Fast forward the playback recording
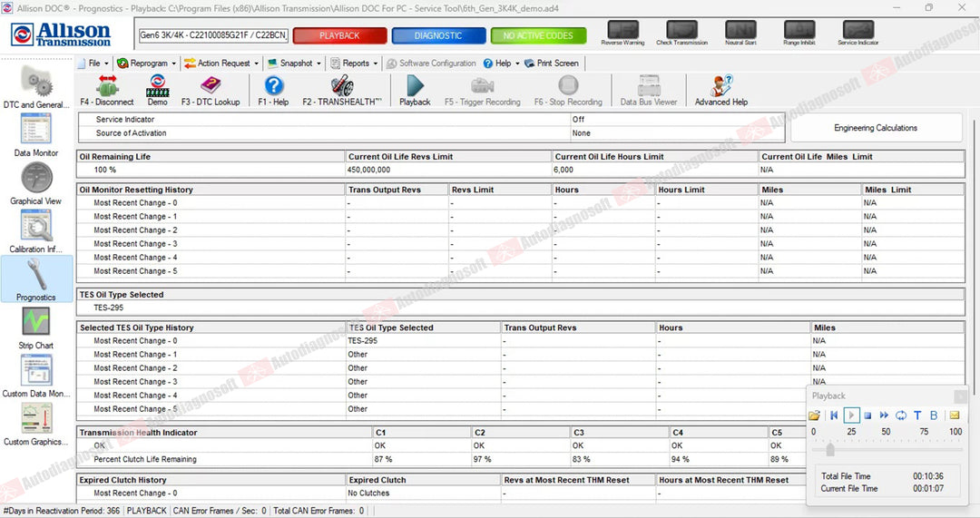The height and width of the screenshot is (518, 980). (x=884, y=415)
